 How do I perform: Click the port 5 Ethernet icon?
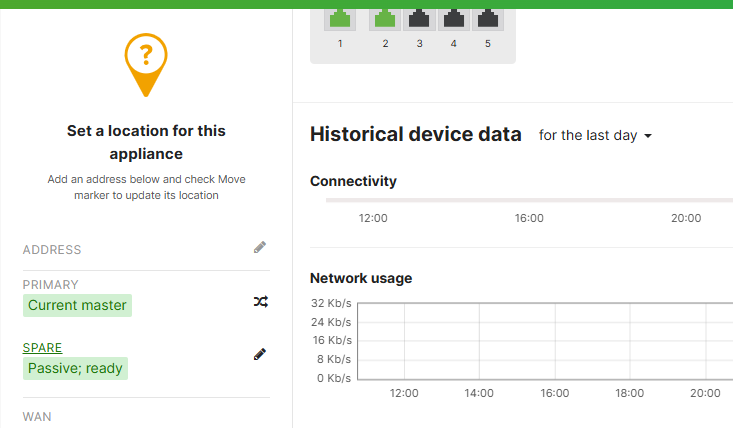click(x=488, y=19)
